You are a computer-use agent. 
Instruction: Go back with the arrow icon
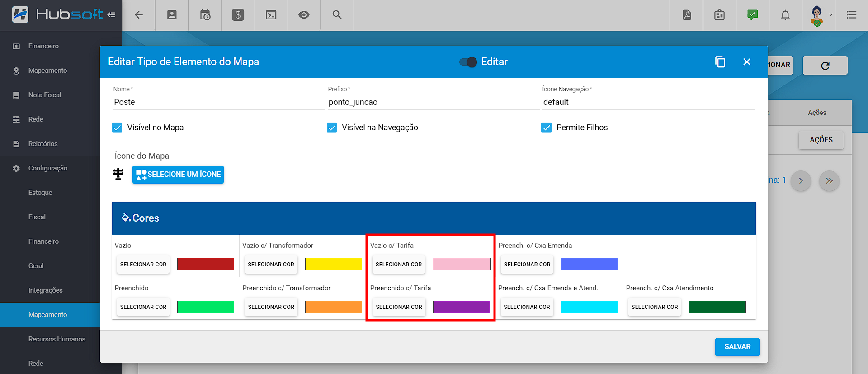click(139, 15)
